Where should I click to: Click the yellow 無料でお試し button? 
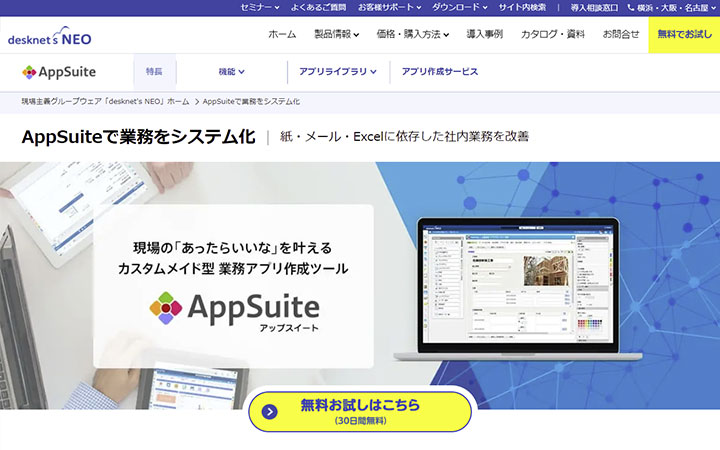click(684, 34)
